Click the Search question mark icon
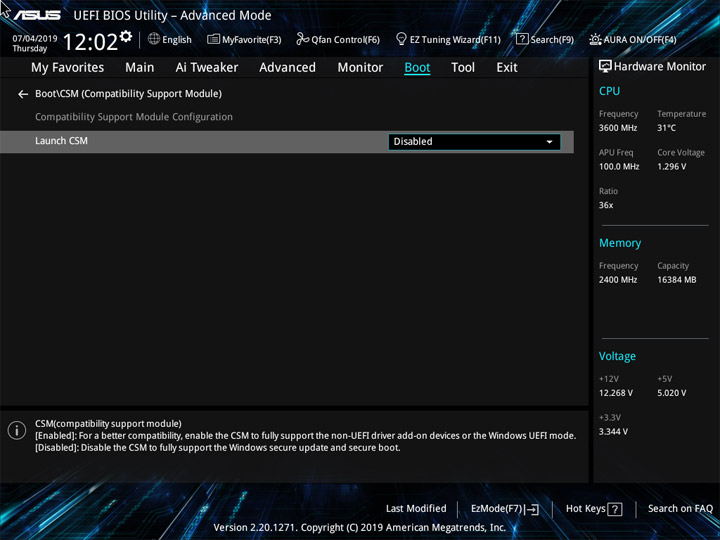Image resolution: width=720 pixels, height=540 pixels. coord(522,39)
